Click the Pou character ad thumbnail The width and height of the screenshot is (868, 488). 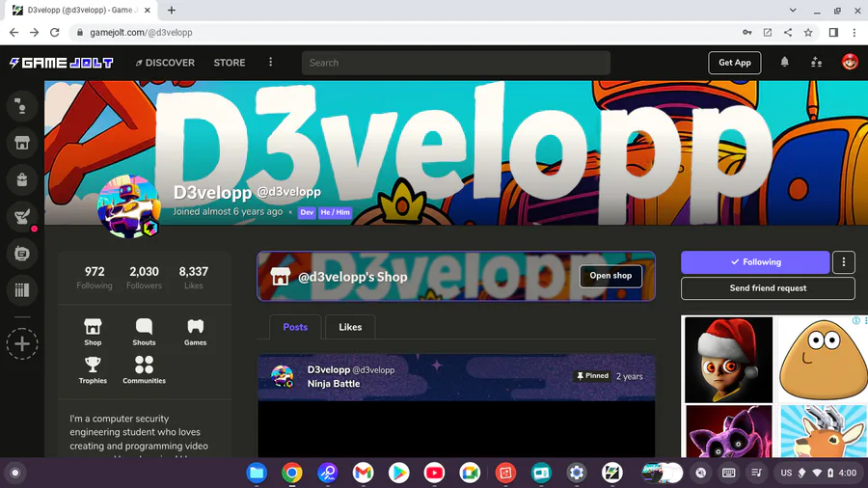(x=823, y=360)
